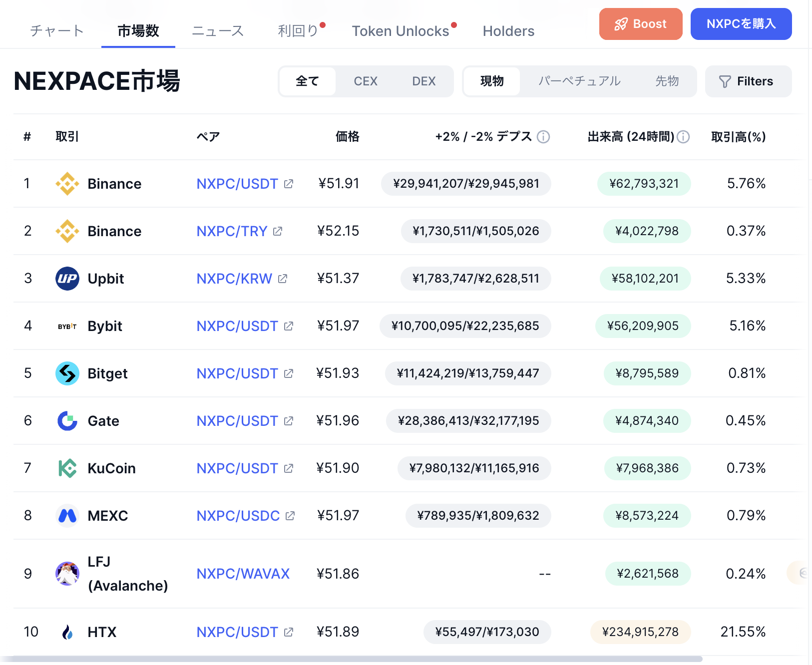
Task: Click the 取引 column header
Action: tap(67, 137)
